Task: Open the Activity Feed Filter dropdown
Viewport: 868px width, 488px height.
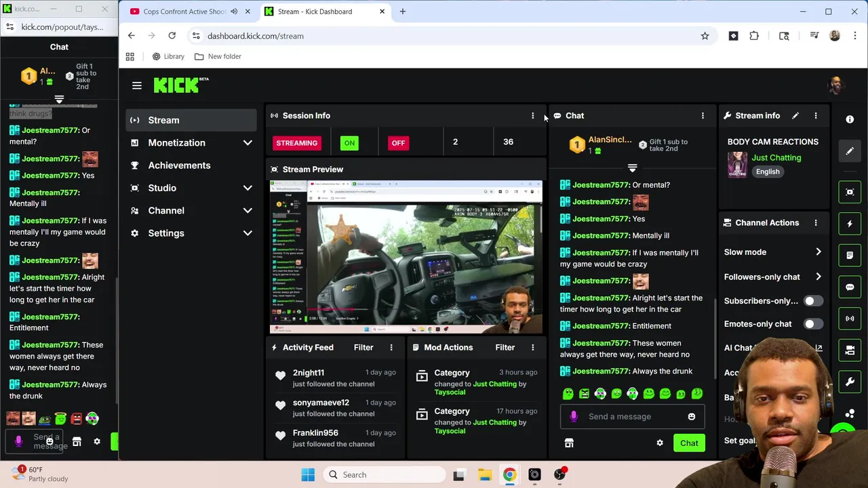Action: [363, 347]
